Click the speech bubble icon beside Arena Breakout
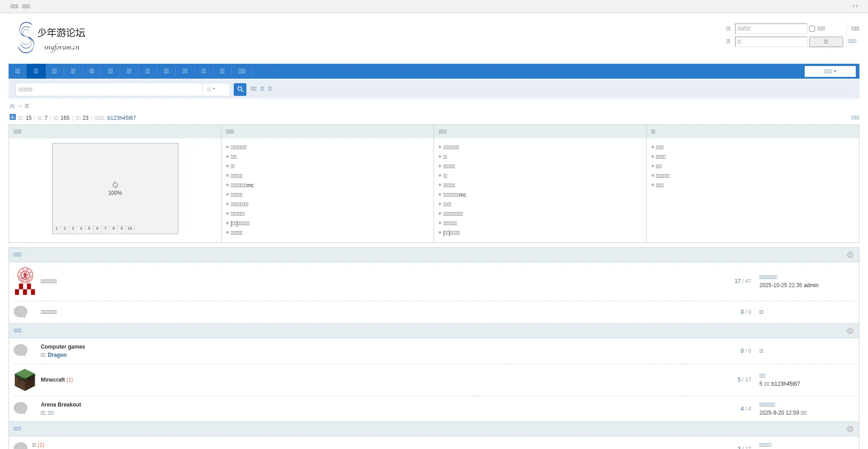868x449 pixels. click(21, 408)
